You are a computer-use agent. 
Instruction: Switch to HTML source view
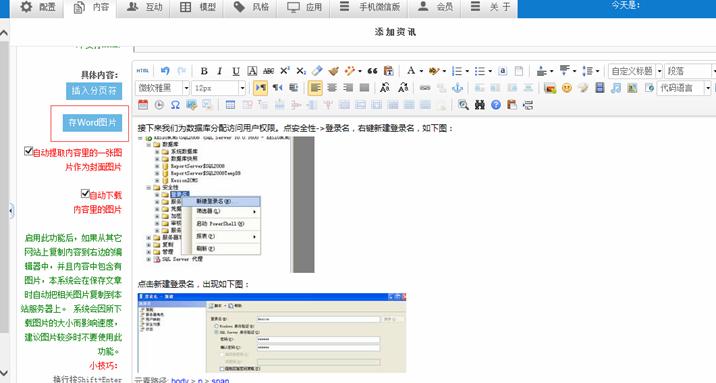pos(142,71)
